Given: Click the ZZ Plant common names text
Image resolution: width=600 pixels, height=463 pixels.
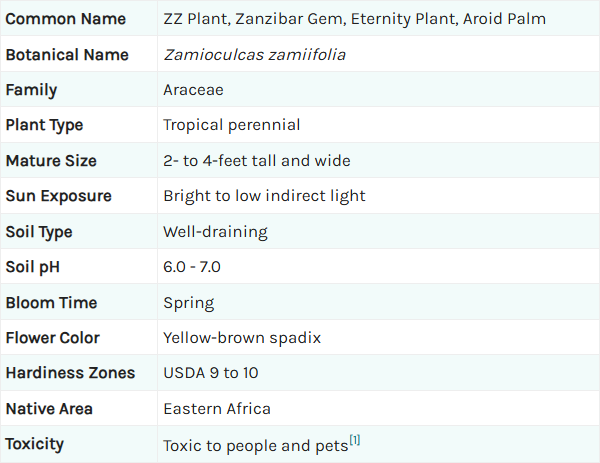Looking at the screenshot, I should [x=354, y=19].
